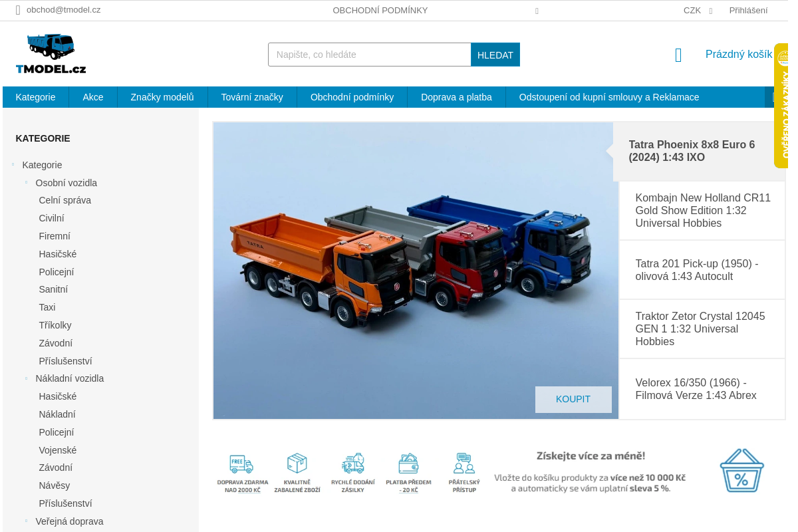Select the Traktor Zetor Crystal 12045 slide

[x=702, y=329]
